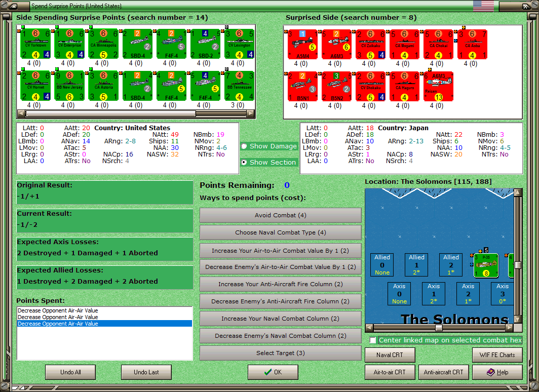This screenshot has height=392, width=539.
Task: Open the Naval CRT chart
Action: pyautogui.click(x=390, y=355)
